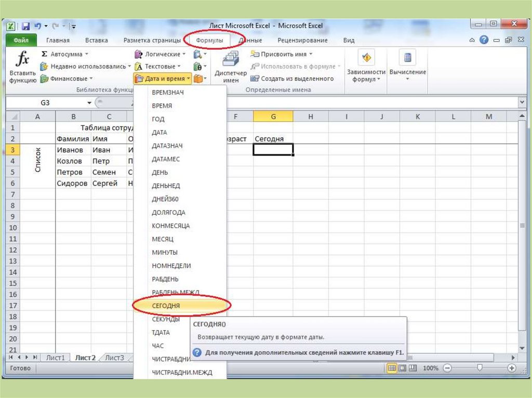
Task: Open the Formula Dependencies (Зависимости формул) icon
Action: point(366,57)
